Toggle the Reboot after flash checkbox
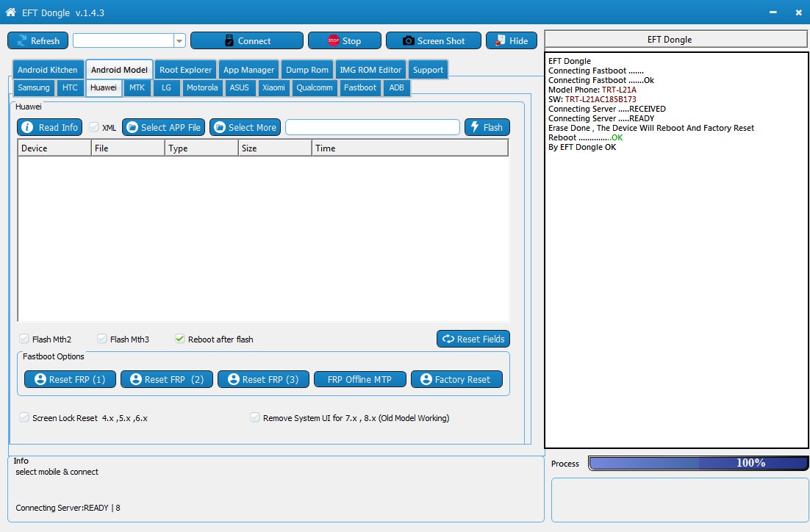 [x=179, y=339]
